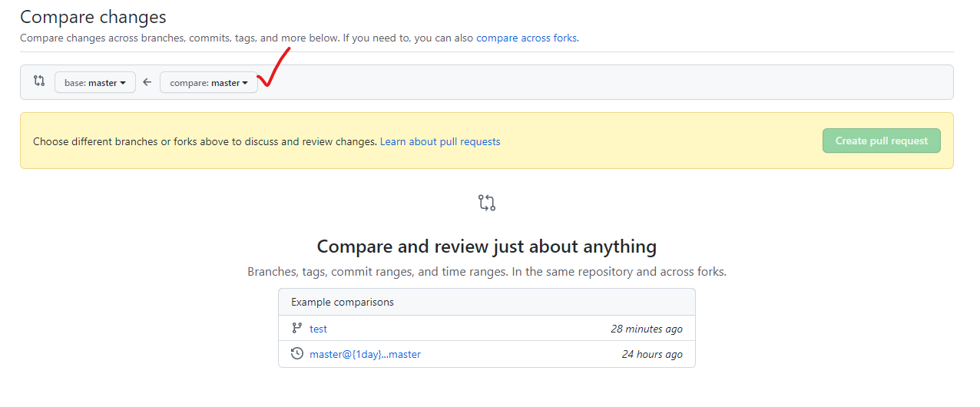Click Compare and review just about anything heading
Image resolution: width=980 pixels, height=407 pixels.
(x=487, y=247)
